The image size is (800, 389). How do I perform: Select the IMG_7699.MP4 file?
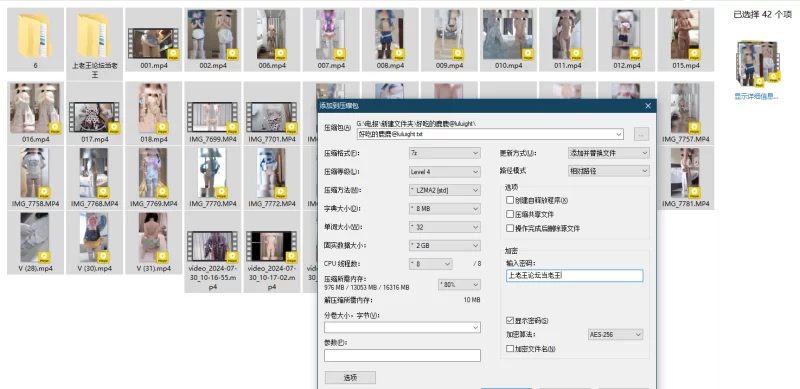(x=213, y=113)
